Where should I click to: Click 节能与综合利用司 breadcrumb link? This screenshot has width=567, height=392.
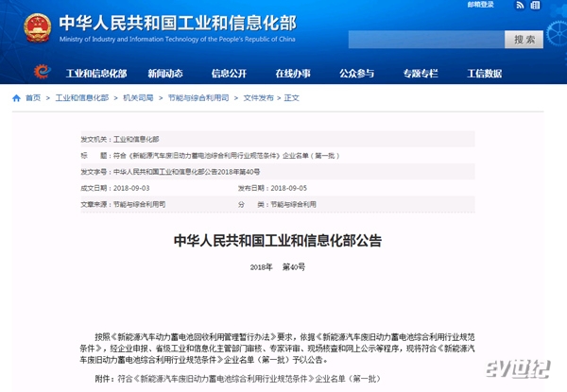198,98
